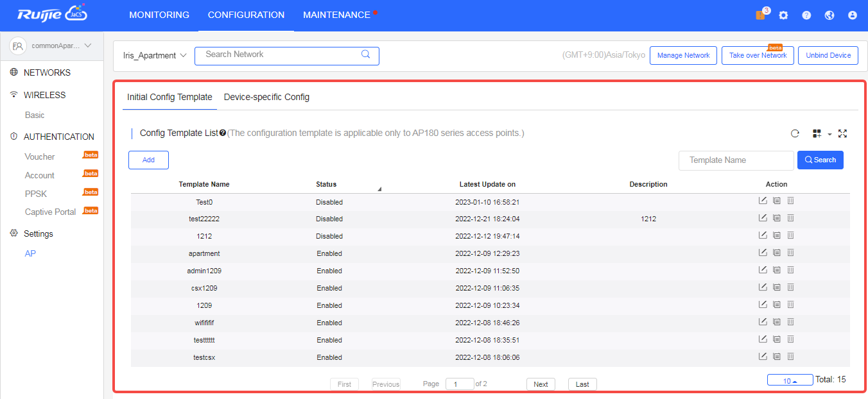Image resolution: width=868 pixels, height=399 pixels.
Task: Open the settings gear in the top bar
Action: point(783,15)
